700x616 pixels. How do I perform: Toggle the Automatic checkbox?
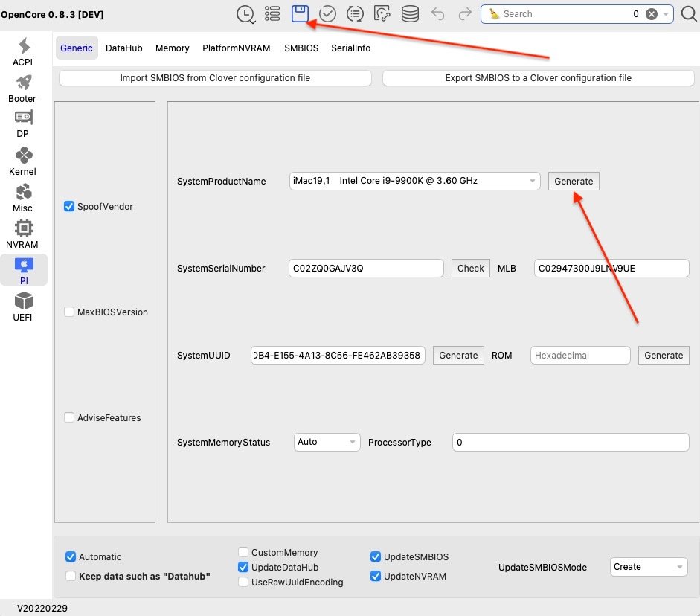pos(71,556)
